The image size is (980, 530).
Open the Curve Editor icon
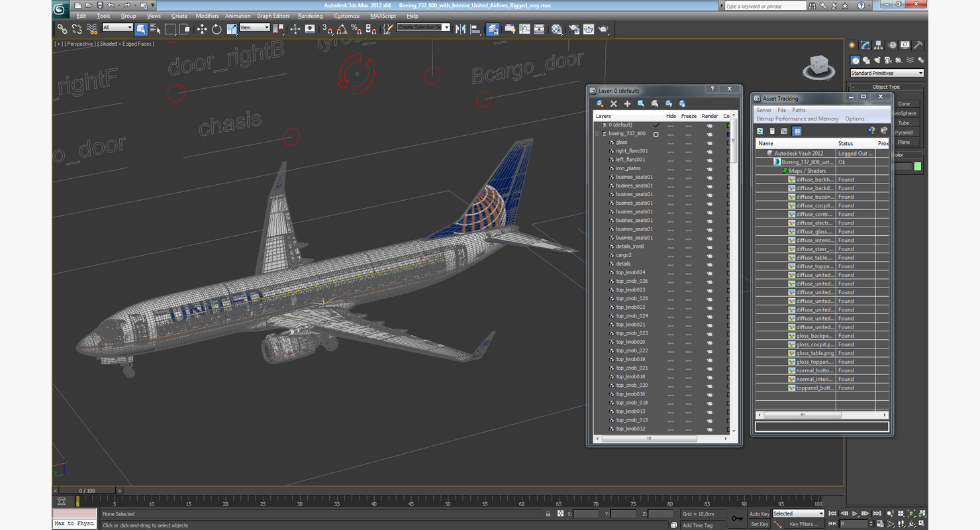coord(524,29)
